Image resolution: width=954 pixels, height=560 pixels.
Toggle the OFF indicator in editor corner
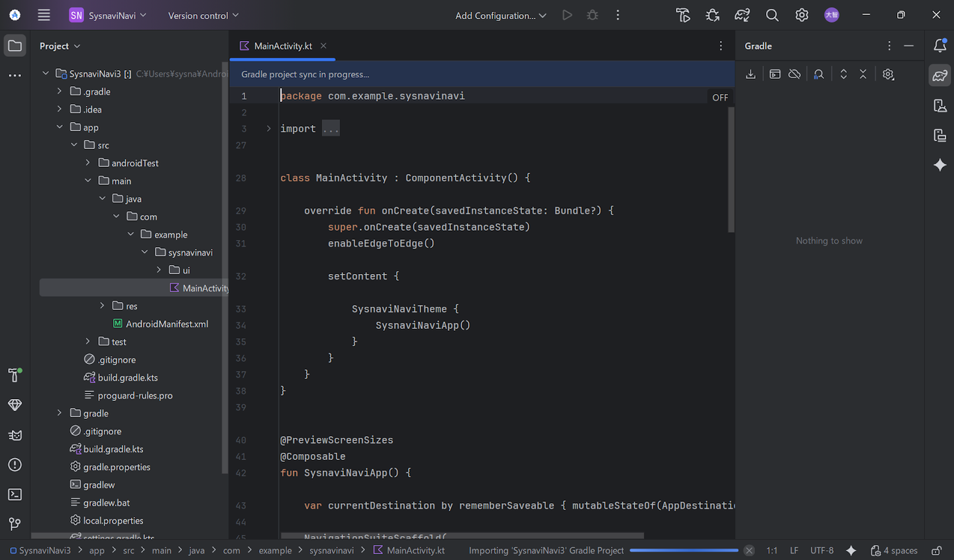pos(719,97)
